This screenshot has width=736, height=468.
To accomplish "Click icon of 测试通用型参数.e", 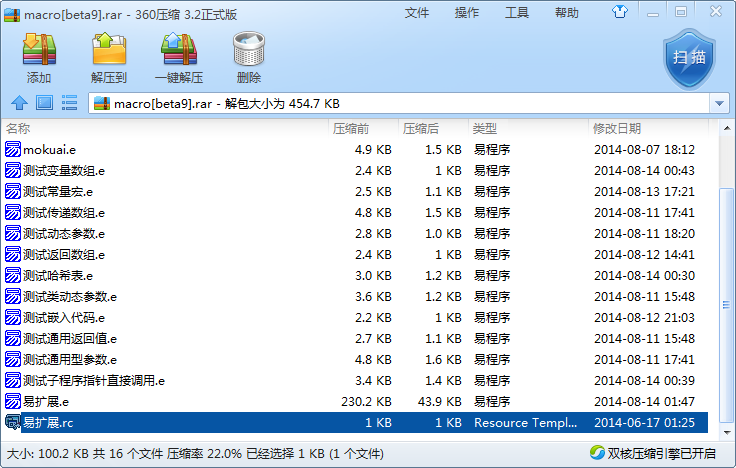I will (x=13, y=360).
